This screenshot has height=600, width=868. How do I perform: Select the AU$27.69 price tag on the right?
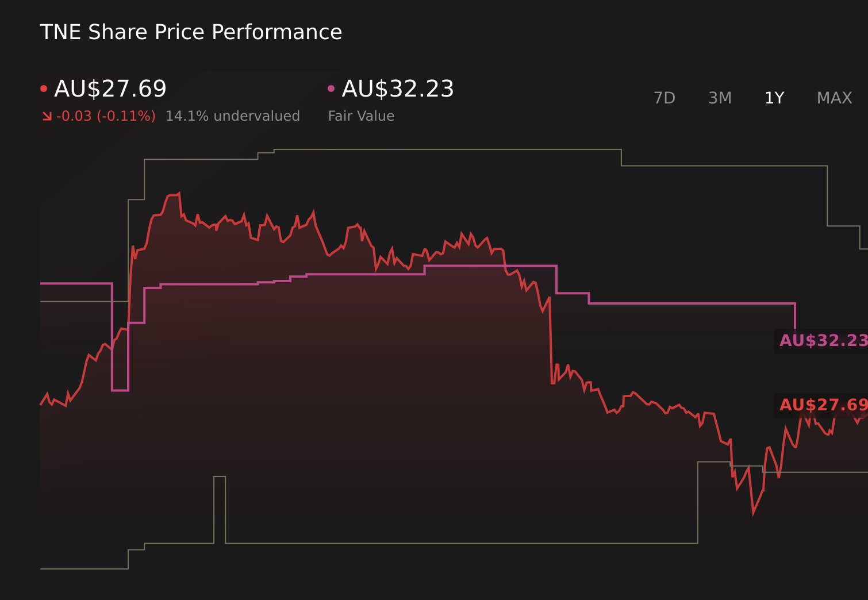coord(822,406)
